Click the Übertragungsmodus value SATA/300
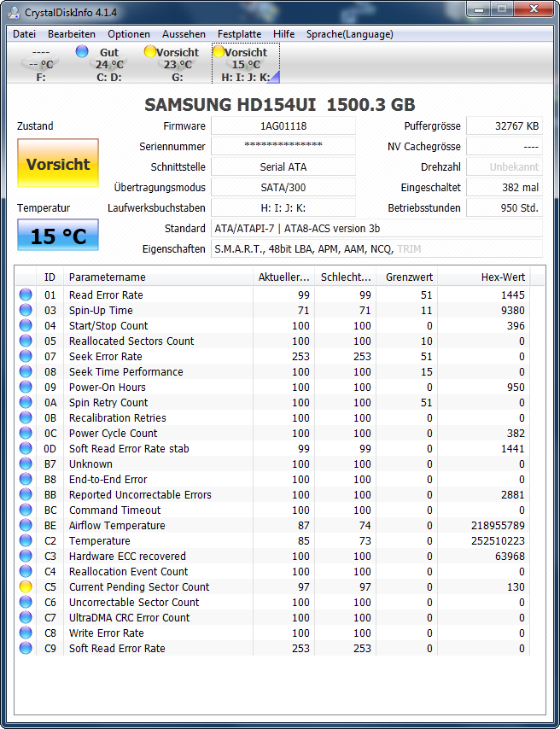The height and width of the screenshot is (729, 560). click(x=283, y=187)
